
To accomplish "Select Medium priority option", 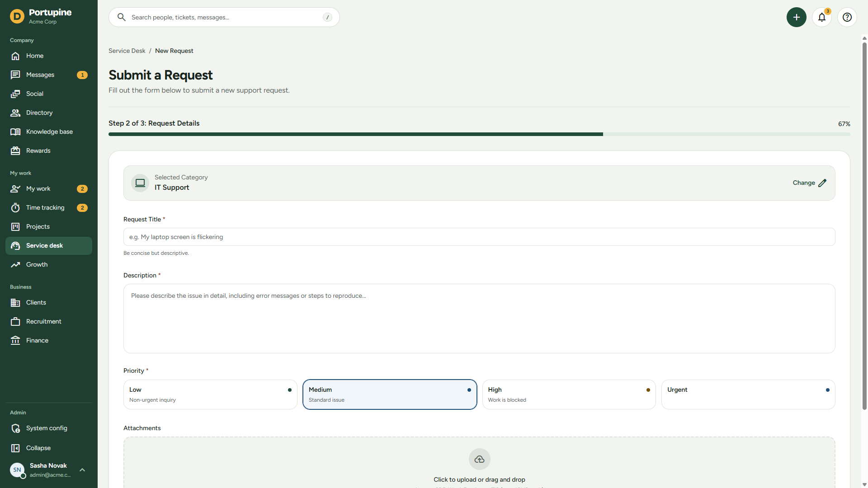I will click(x=390, y=394).
